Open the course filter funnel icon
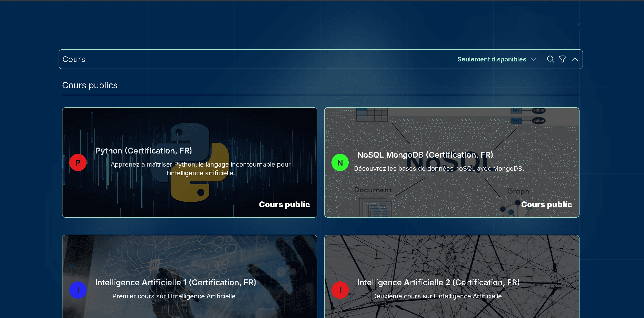 [x=563, y=59]
